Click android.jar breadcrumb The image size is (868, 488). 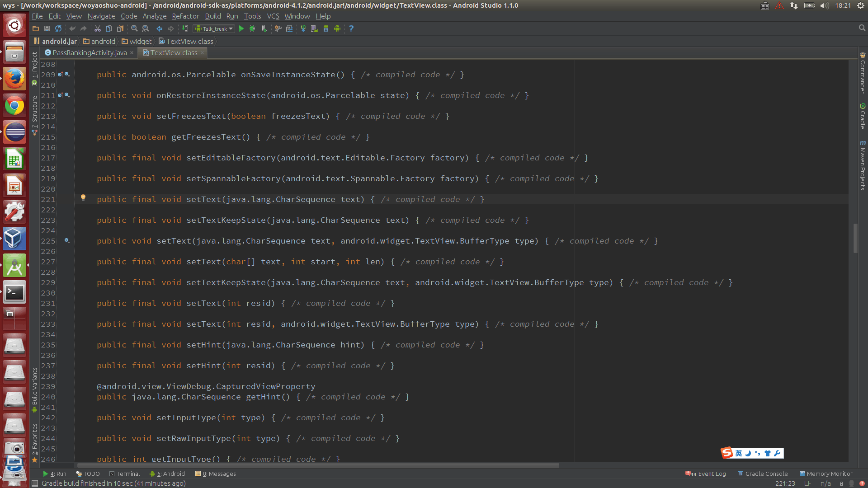(x=56, y=42)
